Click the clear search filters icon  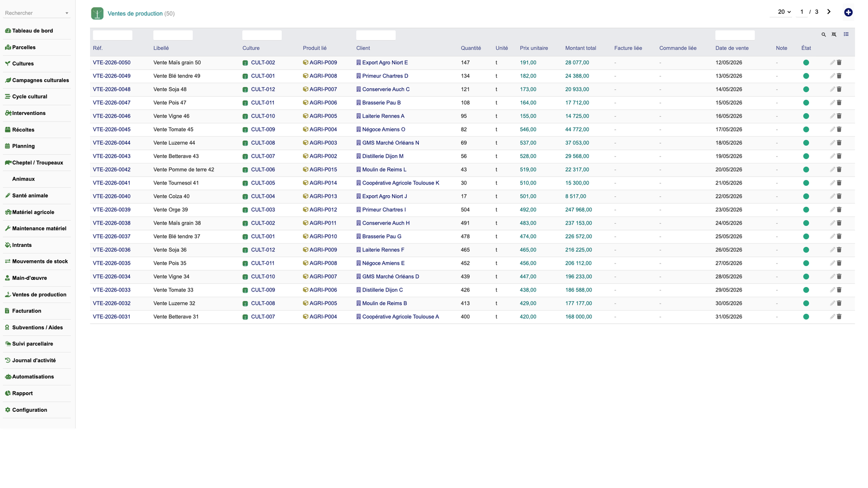834,35
